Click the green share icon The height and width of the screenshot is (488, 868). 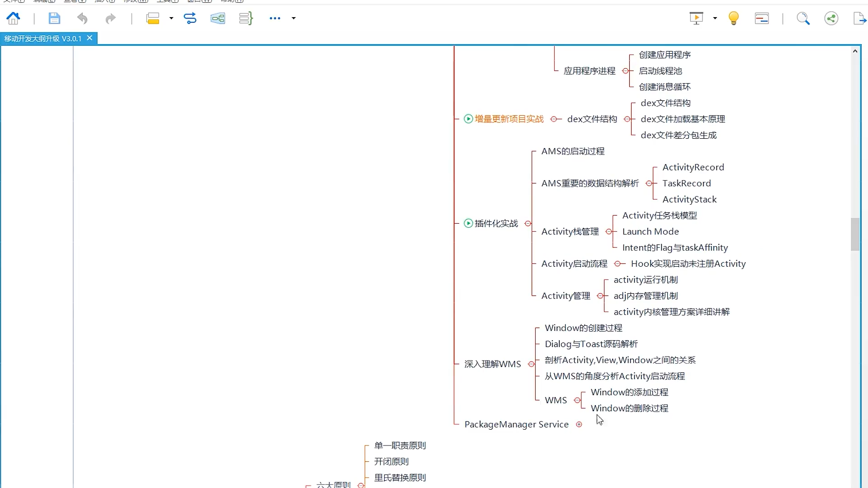point(831,19)
